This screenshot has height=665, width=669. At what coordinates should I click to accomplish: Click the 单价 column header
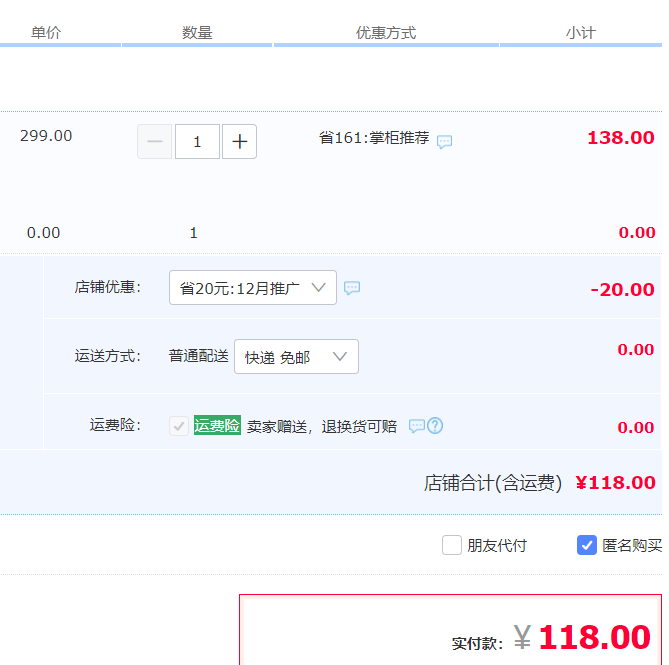pos(46,33)
